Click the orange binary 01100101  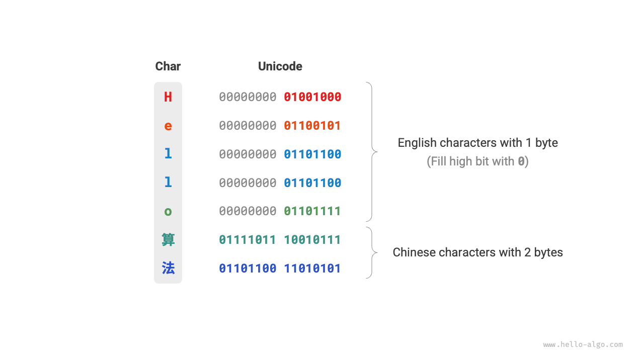(312, 126)
